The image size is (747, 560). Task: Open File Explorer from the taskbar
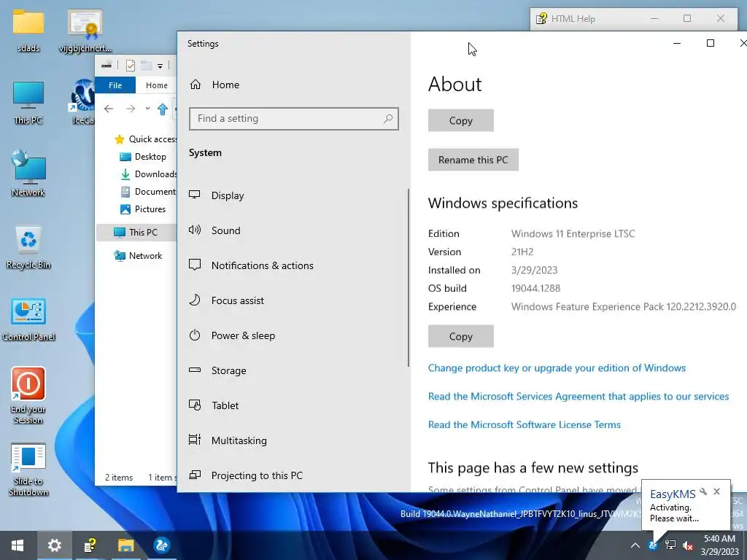tap(125, 545)
